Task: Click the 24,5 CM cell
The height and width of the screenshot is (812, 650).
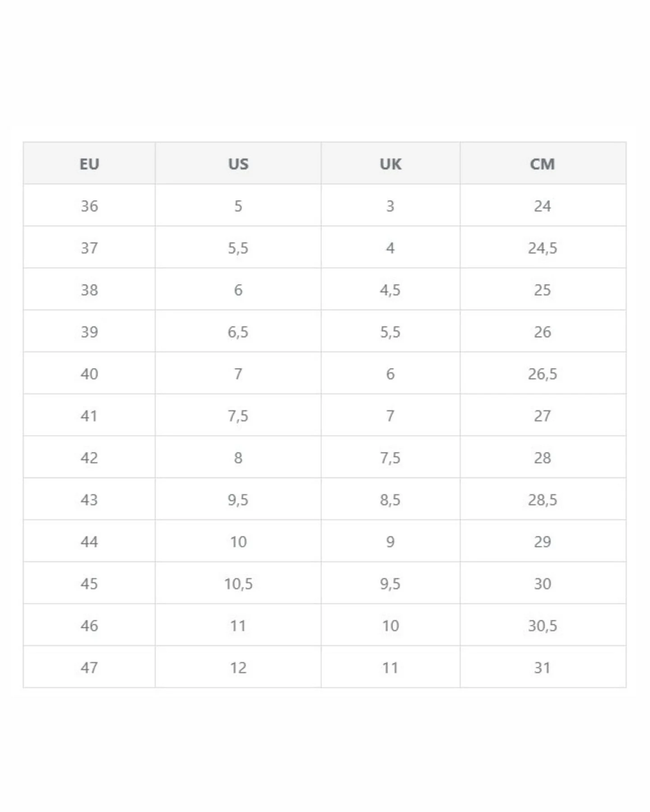Action: click(543, 247)
